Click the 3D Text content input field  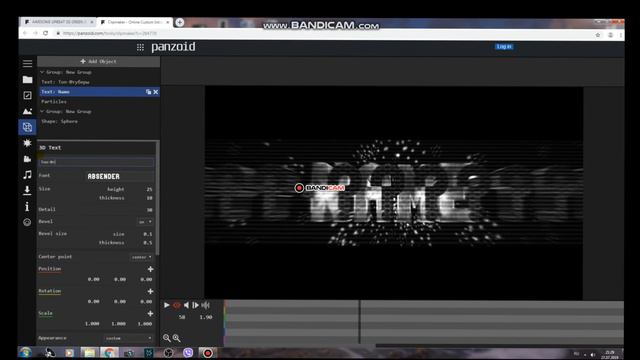click(x=96, y=162)
